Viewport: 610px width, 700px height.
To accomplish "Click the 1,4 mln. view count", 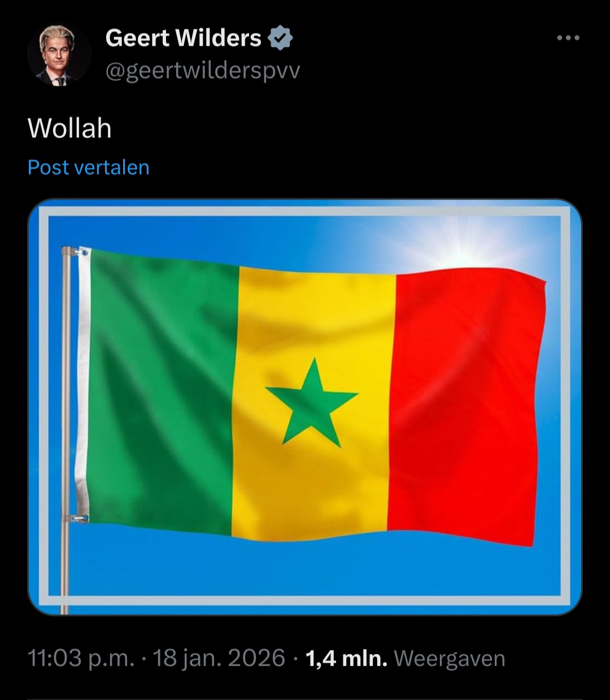I will tap(346, 658).
